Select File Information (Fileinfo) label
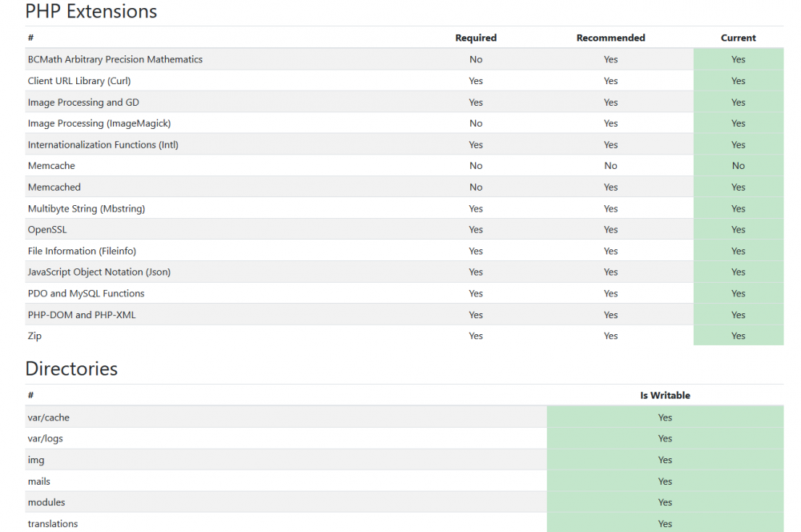 82,251
